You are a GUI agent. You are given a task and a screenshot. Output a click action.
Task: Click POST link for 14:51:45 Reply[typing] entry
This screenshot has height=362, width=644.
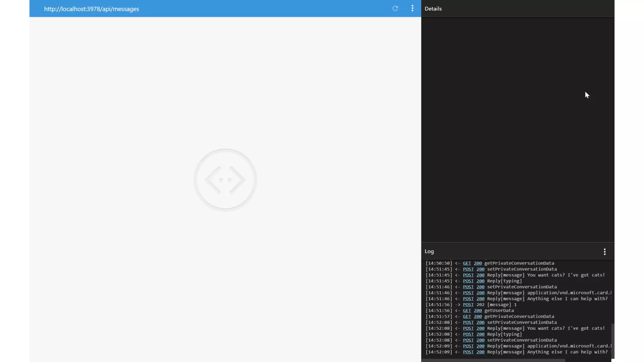pyautogui.click(x=468, y=281)
